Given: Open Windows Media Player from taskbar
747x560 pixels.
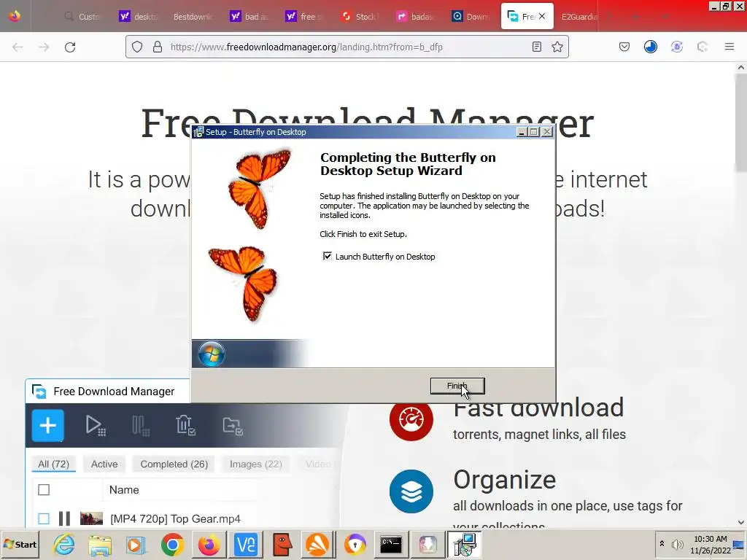Looking at the screenshot, I should click(136, 545).
